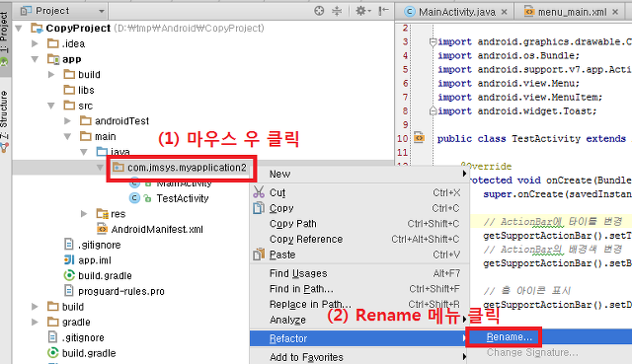
Task: Collapse the java folder arrow
Action: coord(83,152)
